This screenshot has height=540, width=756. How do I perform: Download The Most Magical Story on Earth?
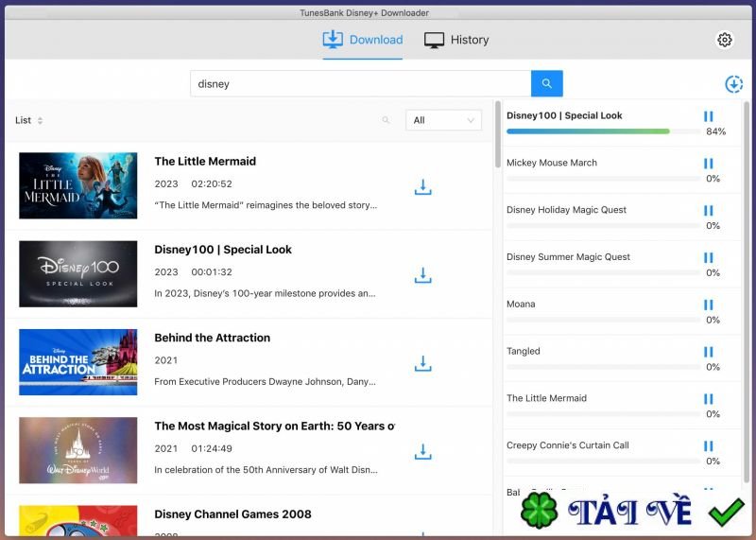point(422,452)
